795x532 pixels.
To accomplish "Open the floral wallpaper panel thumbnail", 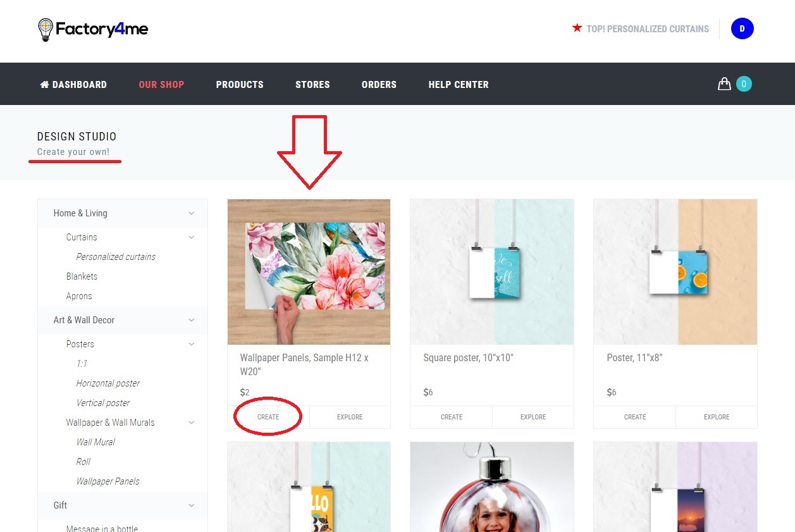I will tap(309, 272).
